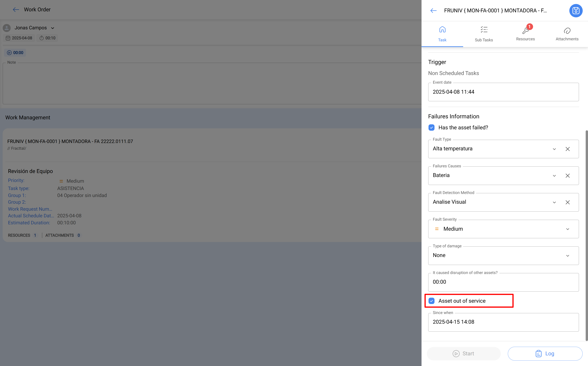Uncheck Asset out of service
This screenshot has width=588, height=366.
tap(432, 301)
